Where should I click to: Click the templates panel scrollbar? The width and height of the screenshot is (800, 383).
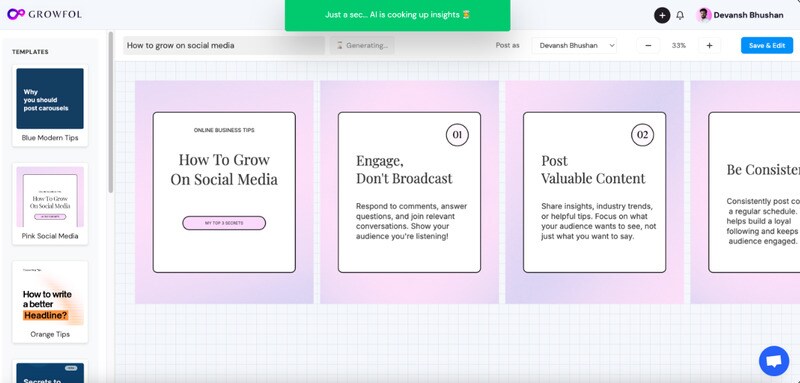(x=110, y=112)
